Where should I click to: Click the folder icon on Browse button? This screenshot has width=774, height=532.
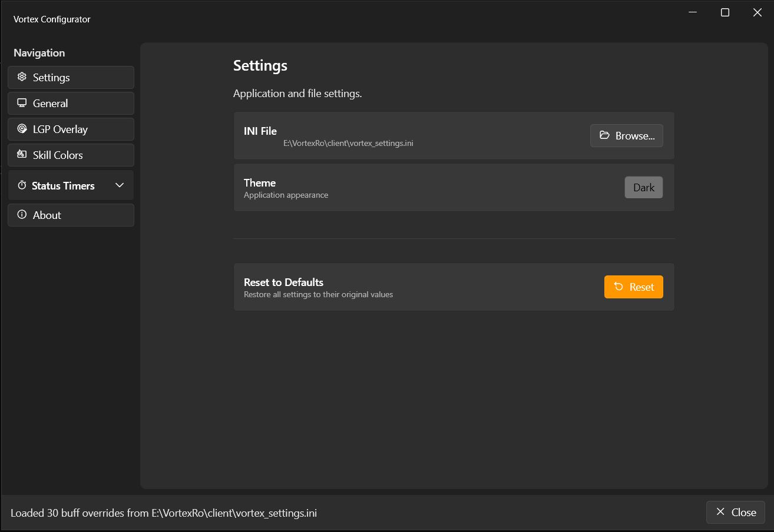click(604, 135)
